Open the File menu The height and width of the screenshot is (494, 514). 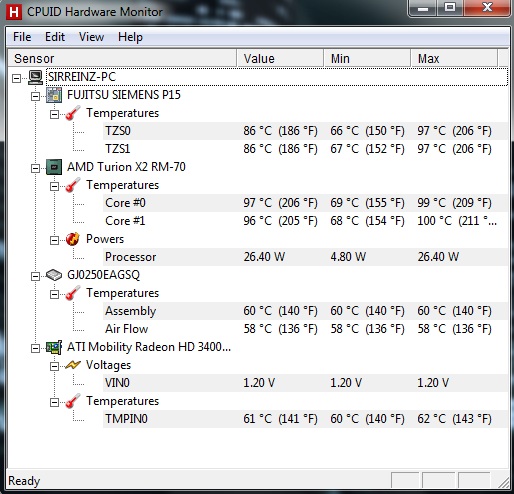22,37
